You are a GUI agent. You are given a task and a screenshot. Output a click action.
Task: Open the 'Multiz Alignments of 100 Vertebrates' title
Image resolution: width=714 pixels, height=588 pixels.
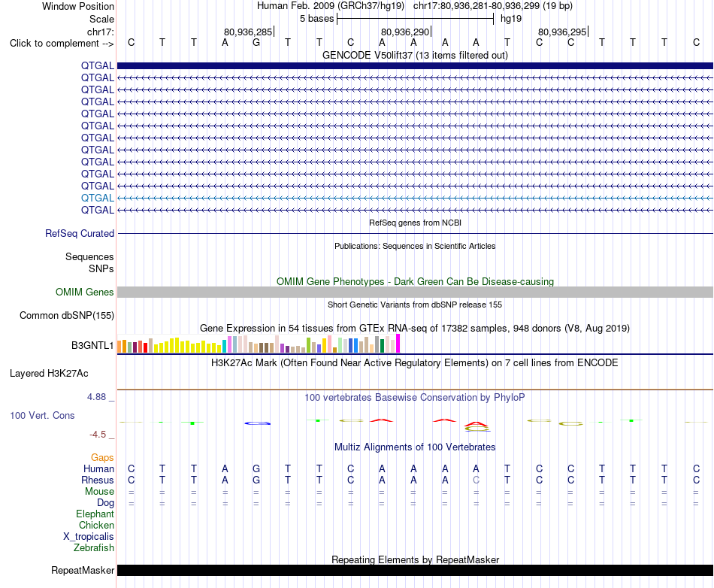click(x=415, y=447)
